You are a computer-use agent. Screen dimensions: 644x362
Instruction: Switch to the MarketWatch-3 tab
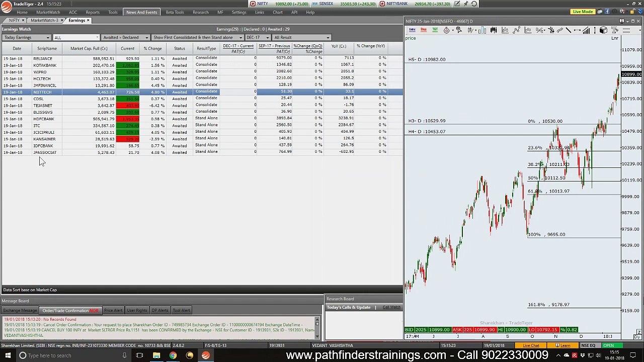tap(44, 20)
